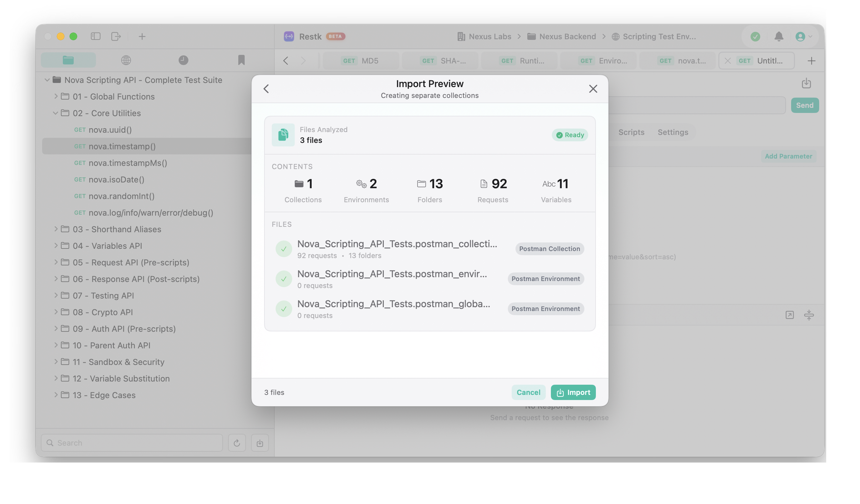Switch to the GET Enviro... tab
This screenshot has width=860, height=504.
(598, 61)
